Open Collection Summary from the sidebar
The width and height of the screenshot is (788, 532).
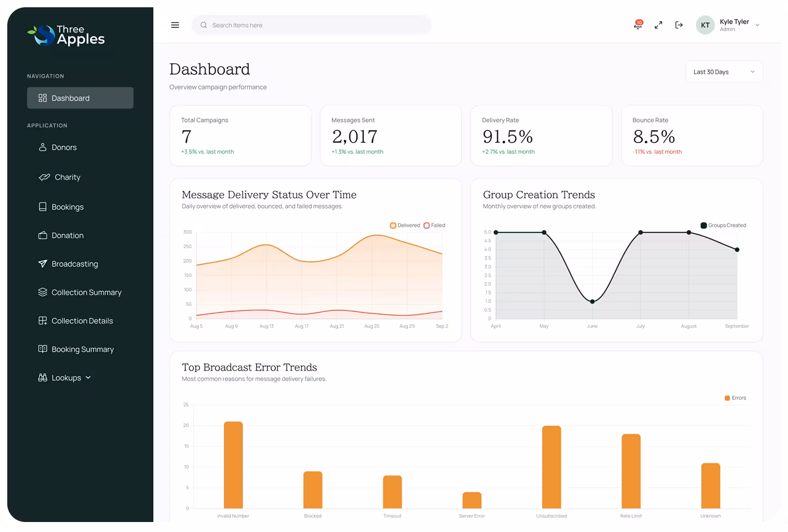click(x=80, y=292)
